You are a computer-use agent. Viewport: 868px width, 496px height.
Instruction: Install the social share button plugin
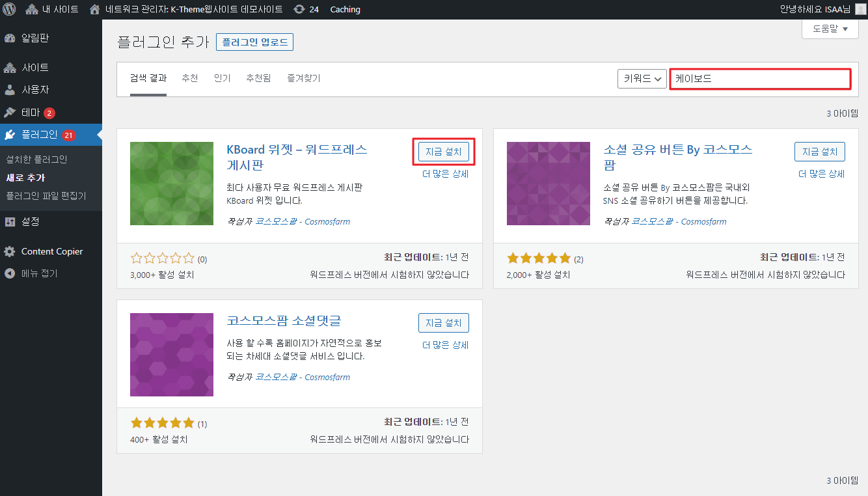(820, 152)
